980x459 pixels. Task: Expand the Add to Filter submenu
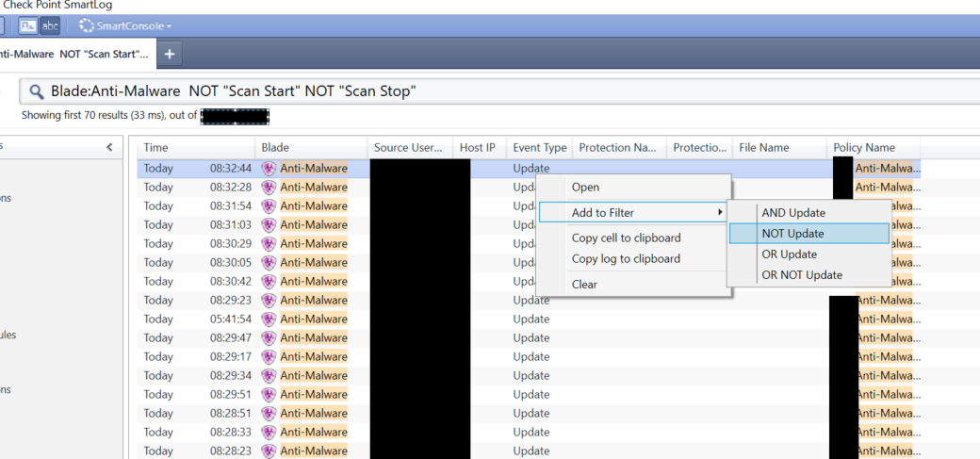point(634,213)
